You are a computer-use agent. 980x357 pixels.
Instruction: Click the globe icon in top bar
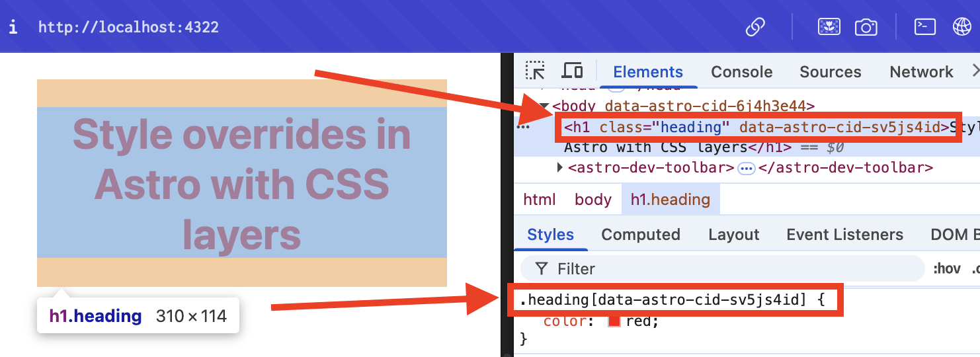[961, 27]
